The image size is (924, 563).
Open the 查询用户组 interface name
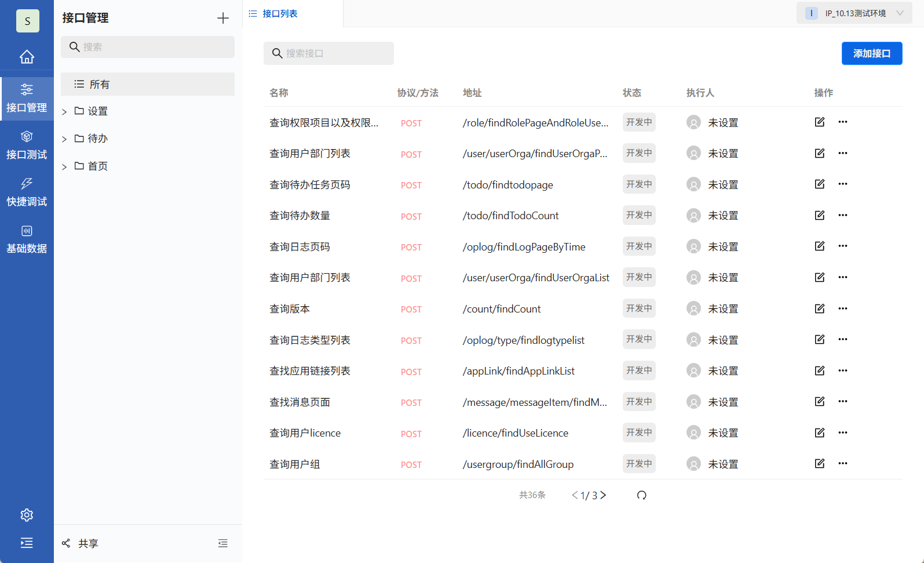[x=295, y=464]
